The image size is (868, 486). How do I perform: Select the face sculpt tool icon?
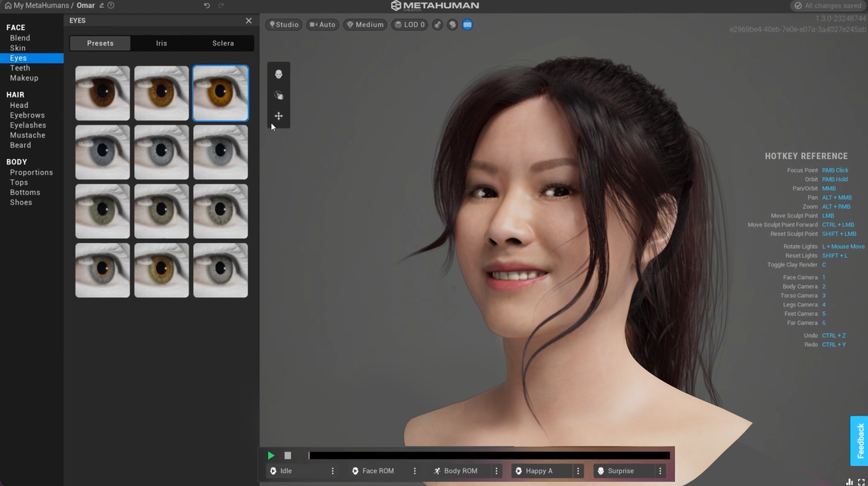tap(278, 74)
